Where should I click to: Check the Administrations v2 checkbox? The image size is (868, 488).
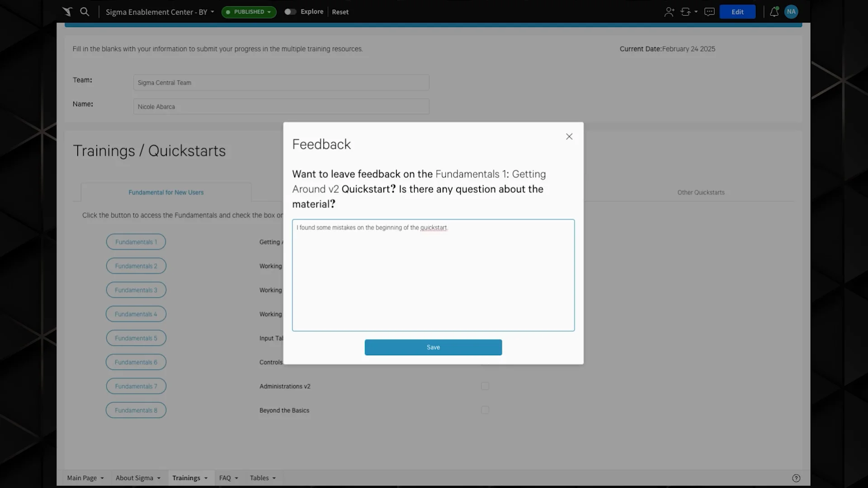pyautogui.click(x=485, y=386)
